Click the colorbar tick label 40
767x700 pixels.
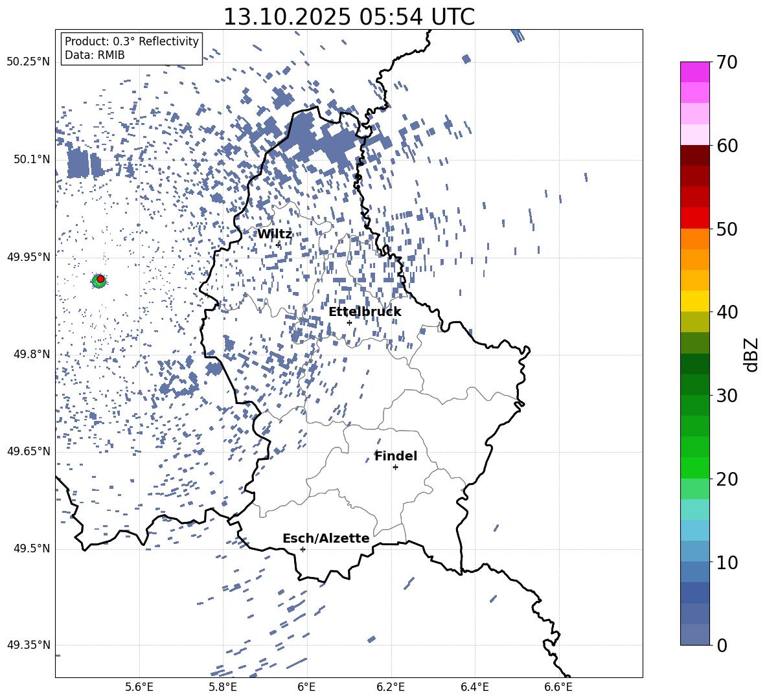point(727,312)
